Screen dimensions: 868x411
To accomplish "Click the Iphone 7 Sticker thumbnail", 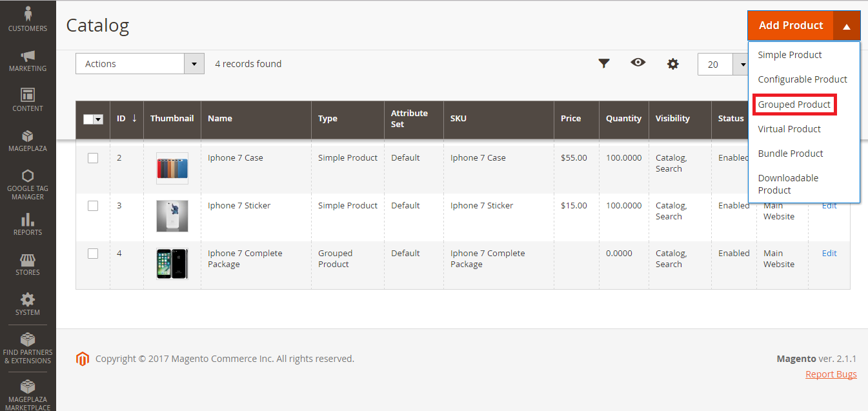I will click(x=172, y=216).
